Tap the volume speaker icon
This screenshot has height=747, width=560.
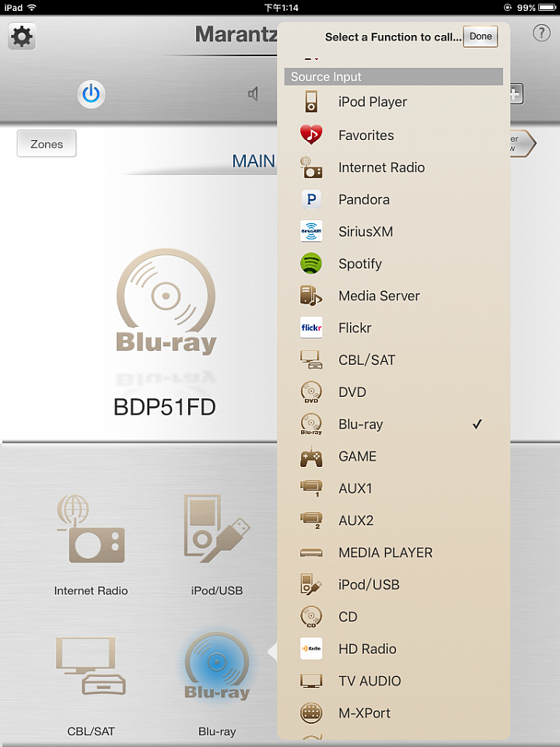click(x=254, y=94)
